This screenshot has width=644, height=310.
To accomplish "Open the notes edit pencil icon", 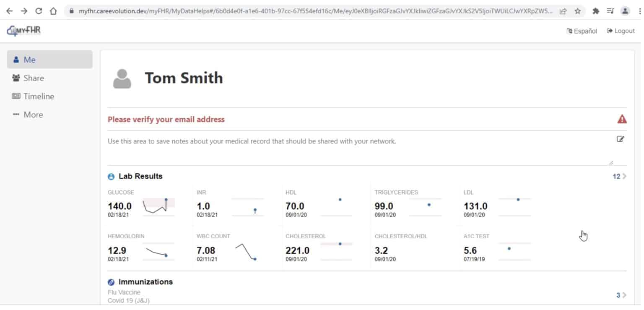I will point(621,138).
